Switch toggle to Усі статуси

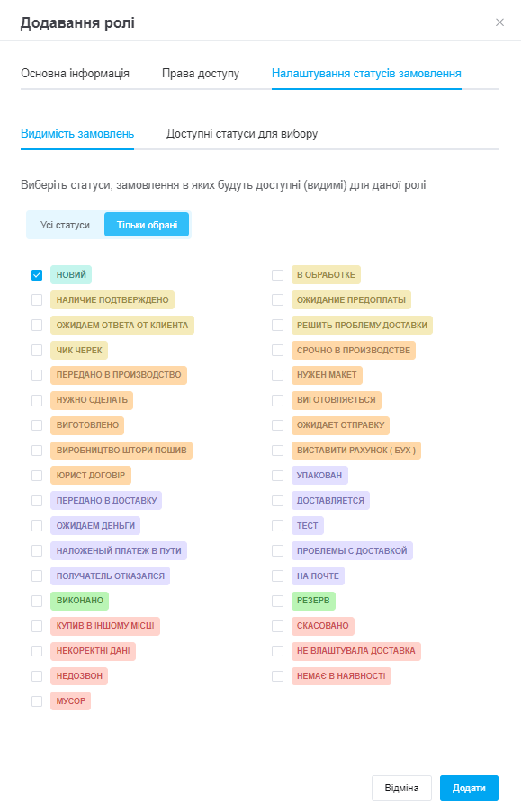point(66,226)
